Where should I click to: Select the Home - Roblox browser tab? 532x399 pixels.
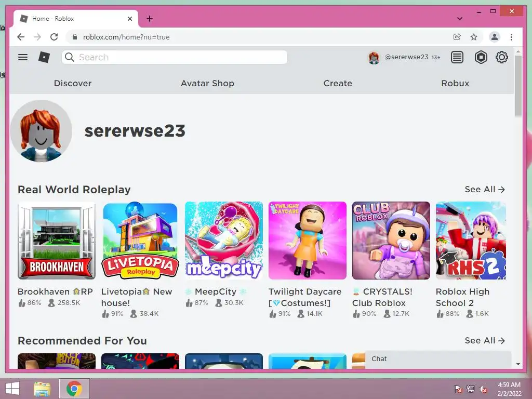point(76,19)
